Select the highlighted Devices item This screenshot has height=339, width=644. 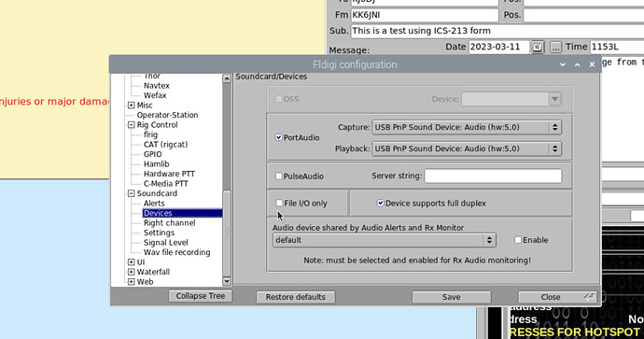182,213
